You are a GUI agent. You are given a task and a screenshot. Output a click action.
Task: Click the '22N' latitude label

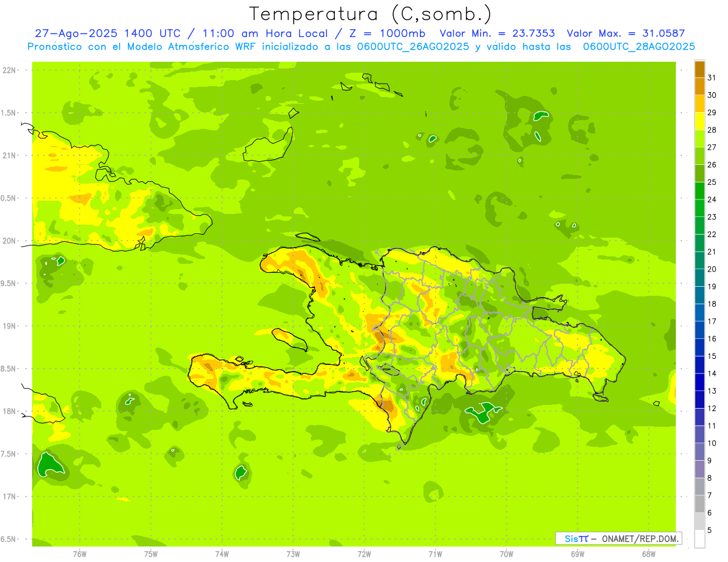point(9,70)
